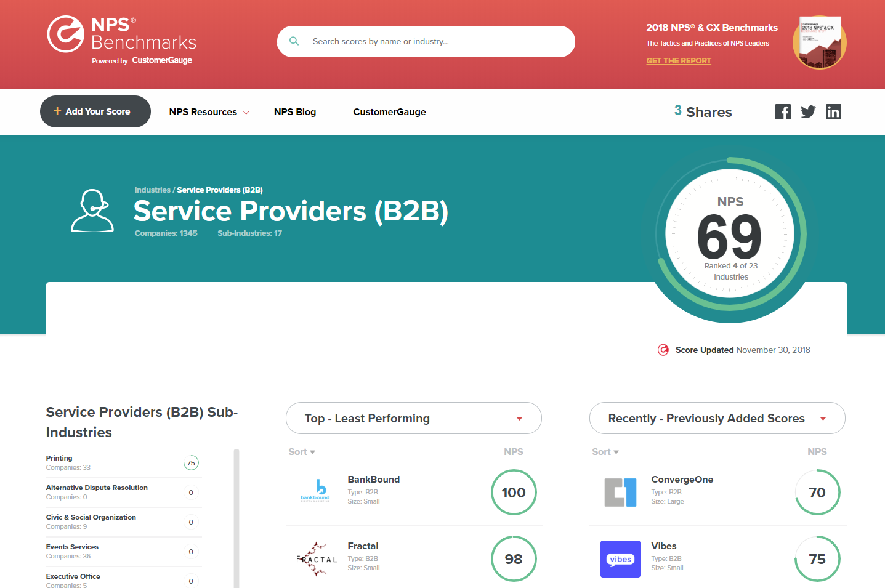The width and height of the screenshot is (885, 588).
Task: Open Sort in the Recently Added list
Action: (605, 451)
